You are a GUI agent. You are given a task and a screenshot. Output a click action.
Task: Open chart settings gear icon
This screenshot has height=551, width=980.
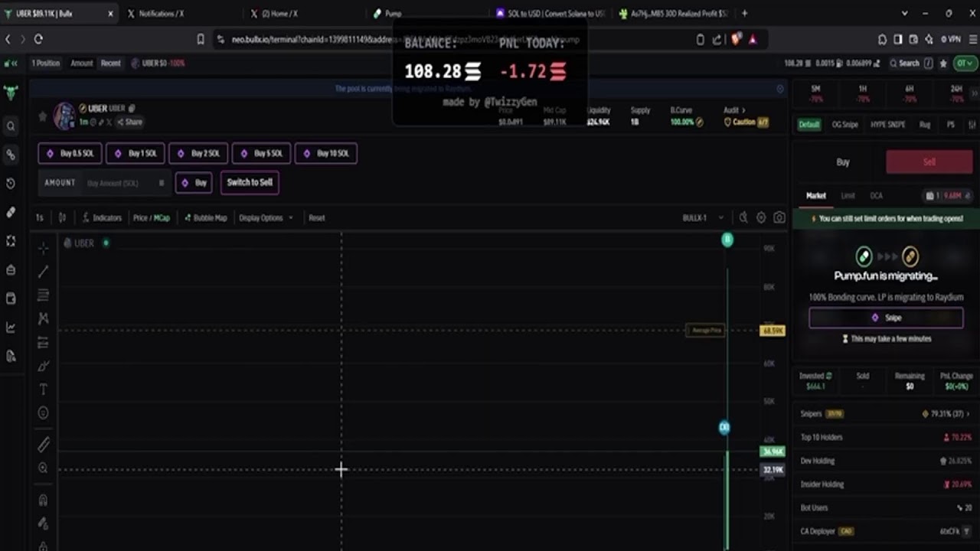[x=761, y=218]
